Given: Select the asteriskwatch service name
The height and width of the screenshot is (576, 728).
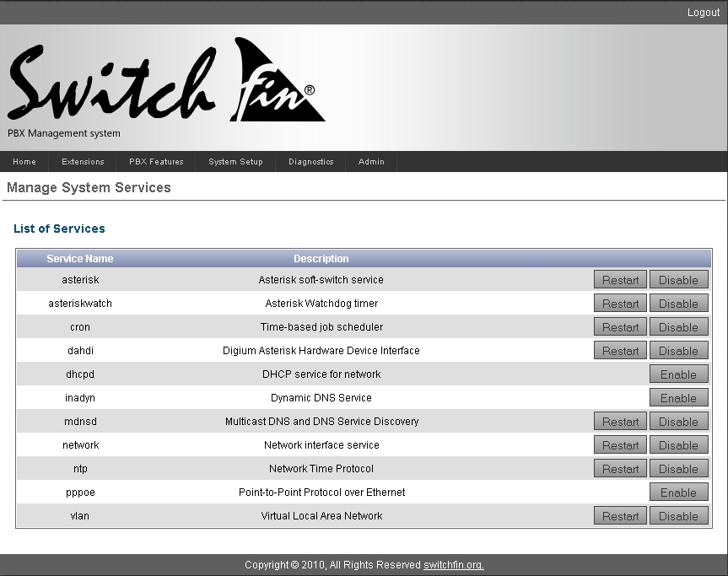Looking at the screenshot, I should tap(80, 304).
